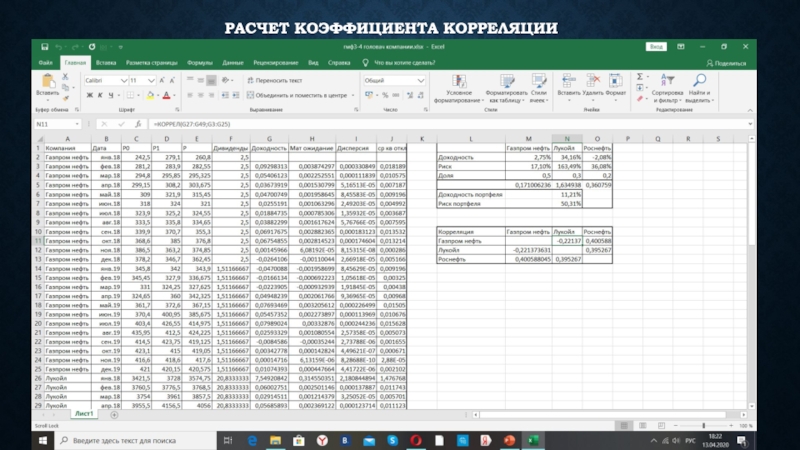Click the Save icon in title bar
Image resolution: width=800 pixels, height=450 pixels.
click(44, 47)
